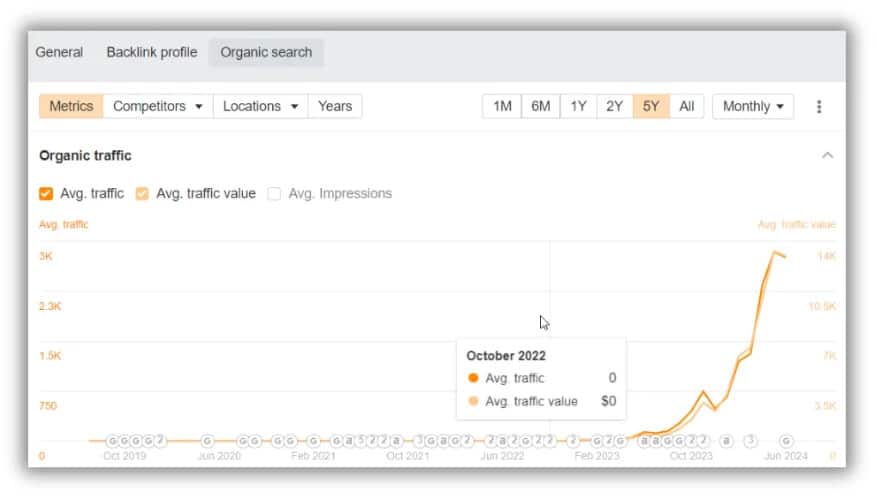Click the Jun 2020 date label
Image resolution: width=877 pixels, height=502 pixels.
(x=219, y=456)
